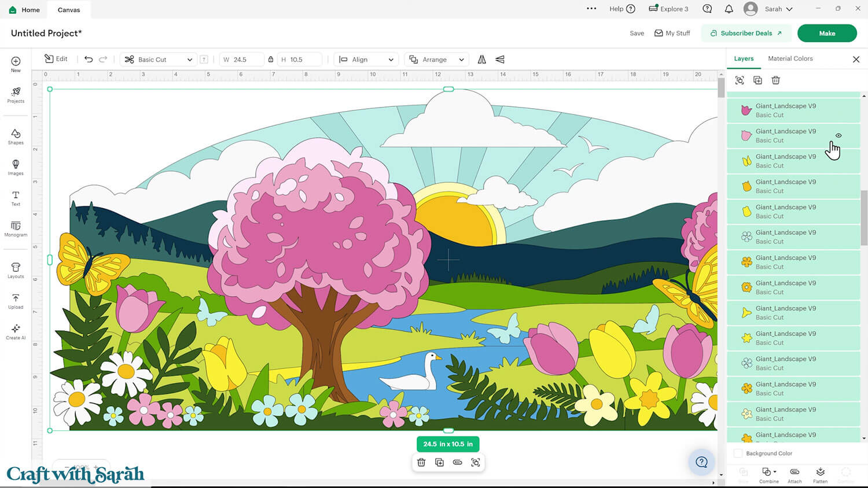
Task: Click Flatten at bottom of Layers panel
Action: [x=820, y=475]
